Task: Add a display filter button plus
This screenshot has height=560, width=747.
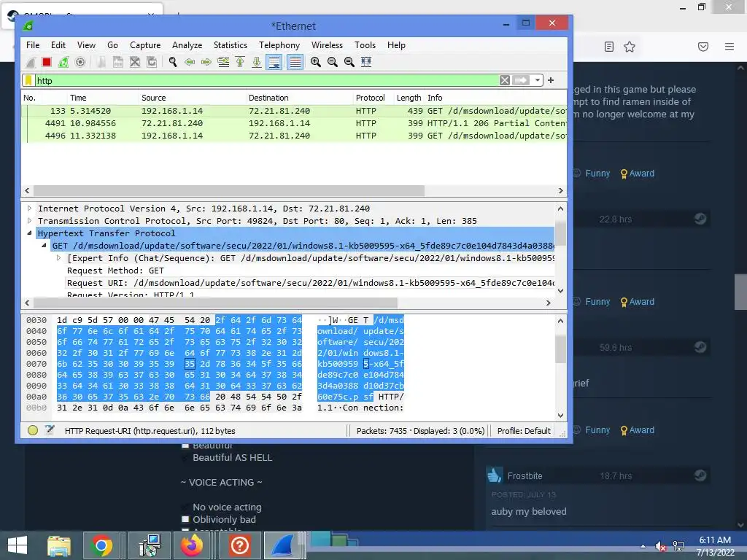Action: [551, 80]
